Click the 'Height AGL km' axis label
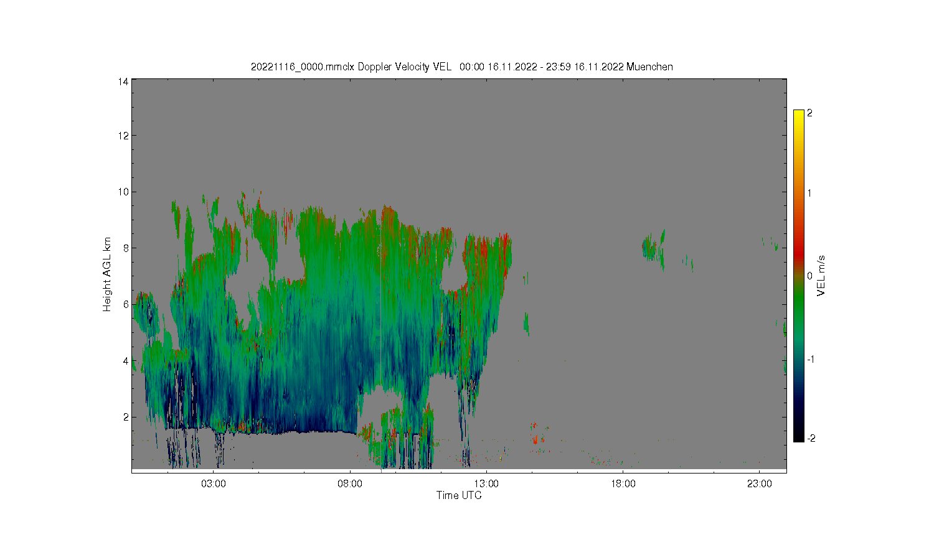Image resolution: width=934 pixels, height=560 pixels. (x=107, y=274)
